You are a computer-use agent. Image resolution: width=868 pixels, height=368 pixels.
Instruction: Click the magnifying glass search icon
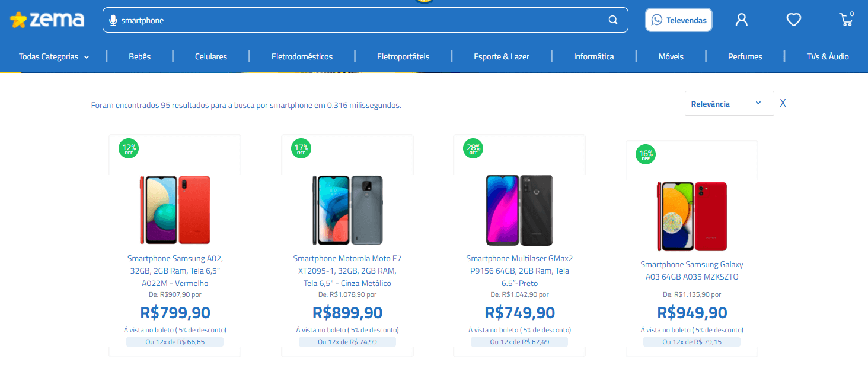[x=612, y=20]
